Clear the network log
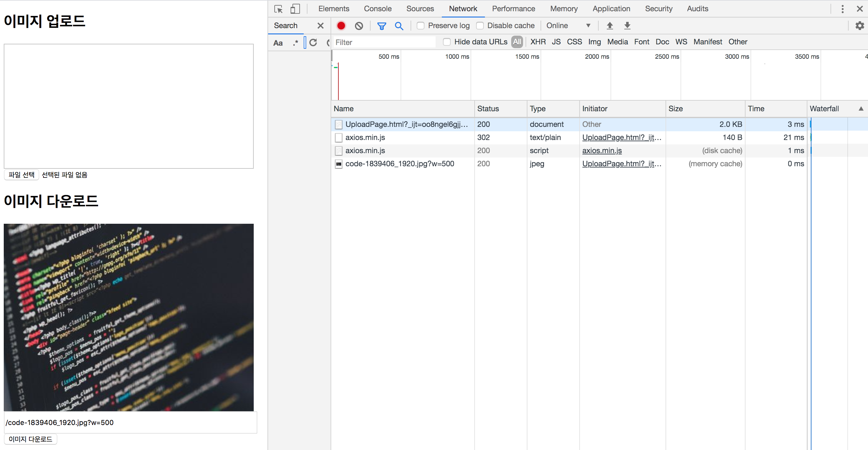 point(359,26)
